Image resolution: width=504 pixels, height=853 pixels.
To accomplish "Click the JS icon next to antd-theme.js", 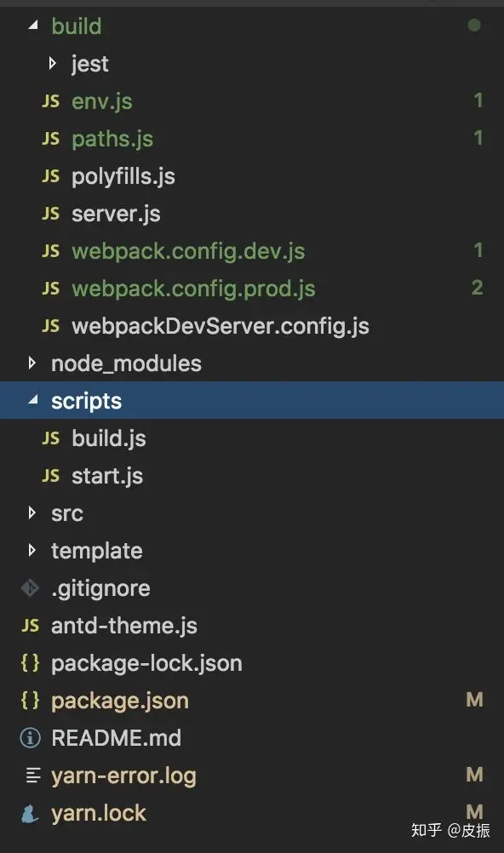I will (31, 626).
